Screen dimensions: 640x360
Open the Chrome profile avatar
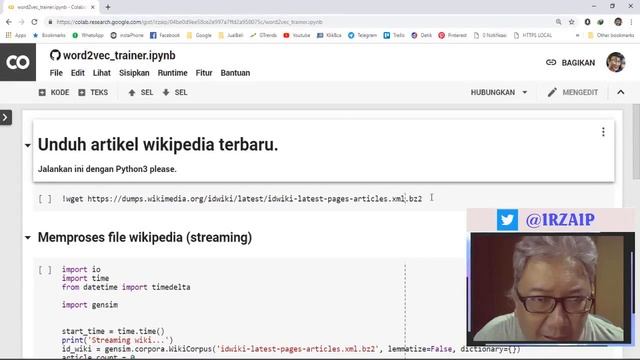[618, 22]
